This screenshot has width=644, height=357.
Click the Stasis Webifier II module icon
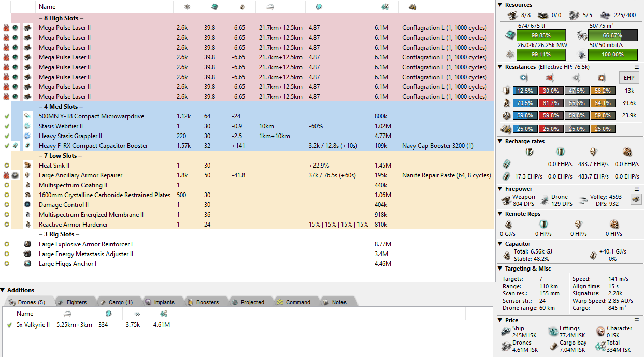coord(27,126)
